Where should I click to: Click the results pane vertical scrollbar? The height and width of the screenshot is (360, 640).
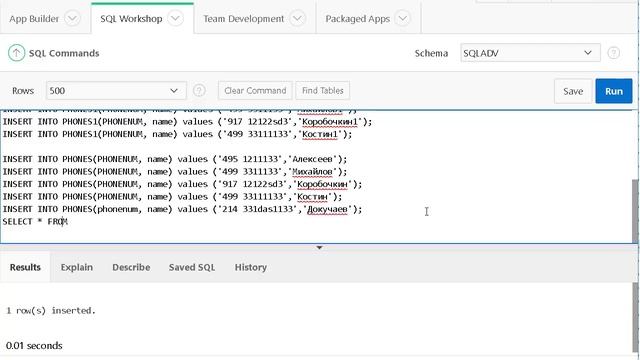pos(636,316)
